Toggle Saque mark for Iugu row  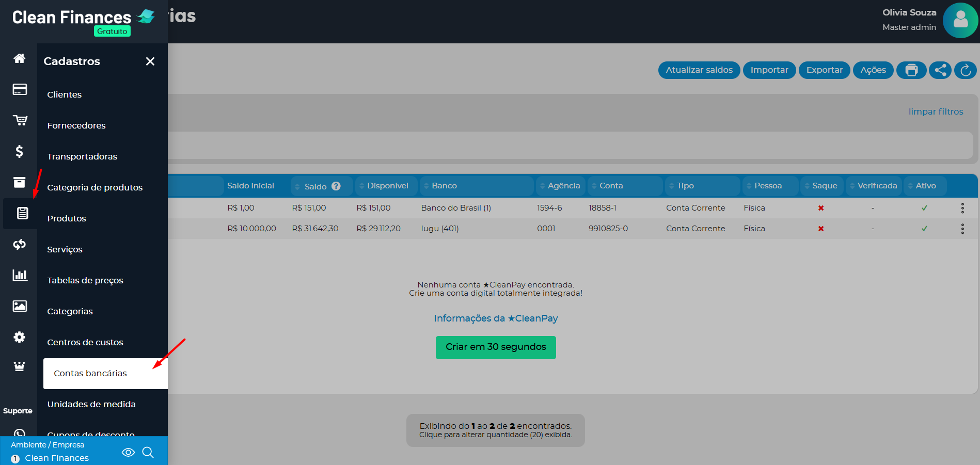(821, 229)
